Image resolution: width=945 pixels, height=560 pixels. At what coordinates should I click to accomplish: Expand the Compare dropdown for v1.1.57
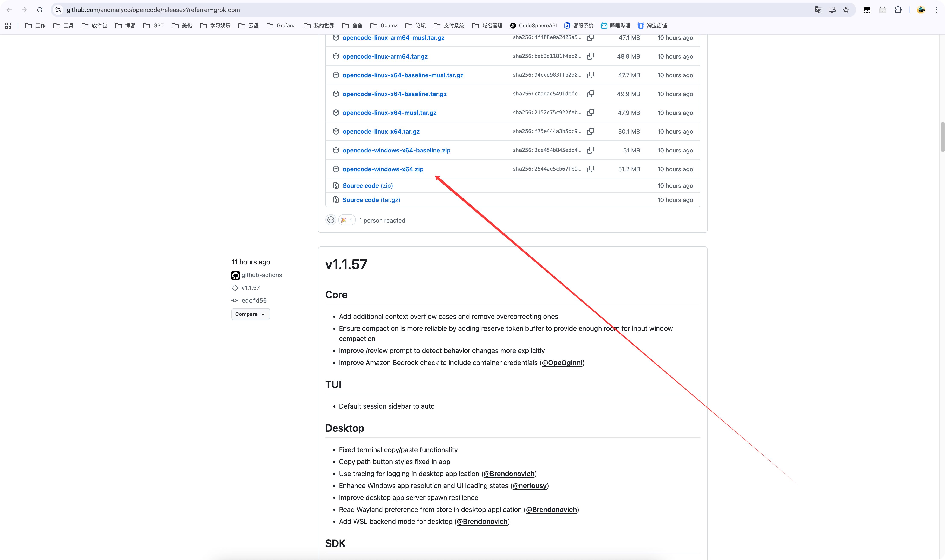coord(250,314)
